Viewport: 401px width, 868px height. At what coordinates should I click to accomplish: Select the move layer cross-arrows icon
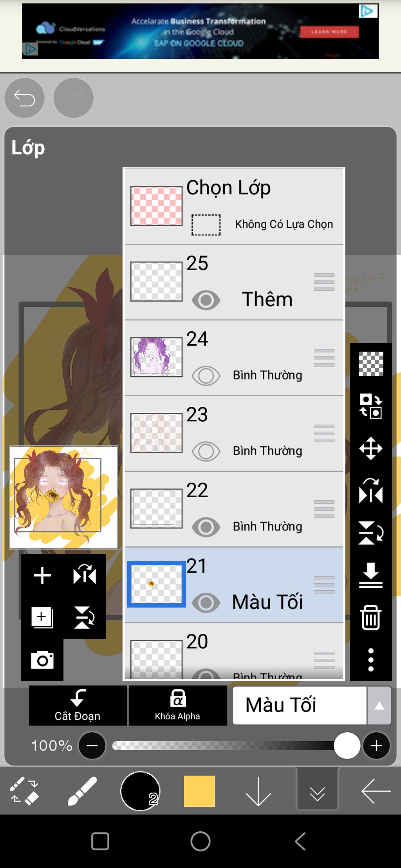pyautogui.click(x=370, y=448)
